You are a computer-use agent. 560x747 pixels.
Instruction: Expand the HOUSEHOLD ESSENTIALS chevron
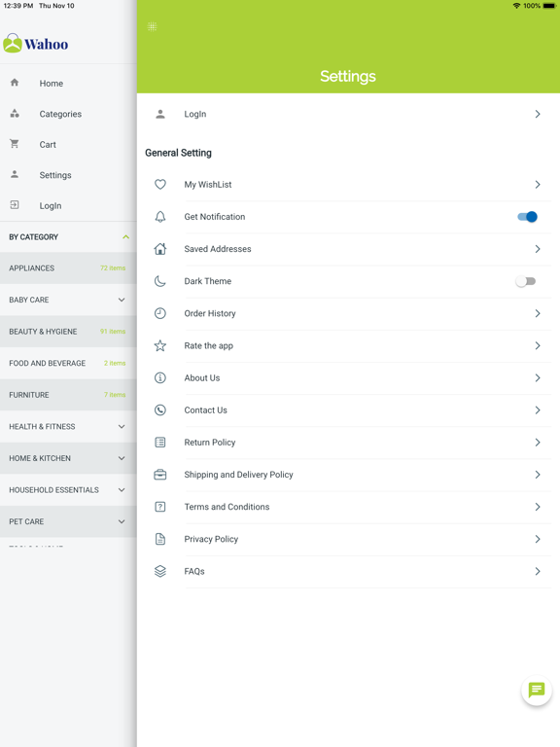tap(122, 490)
